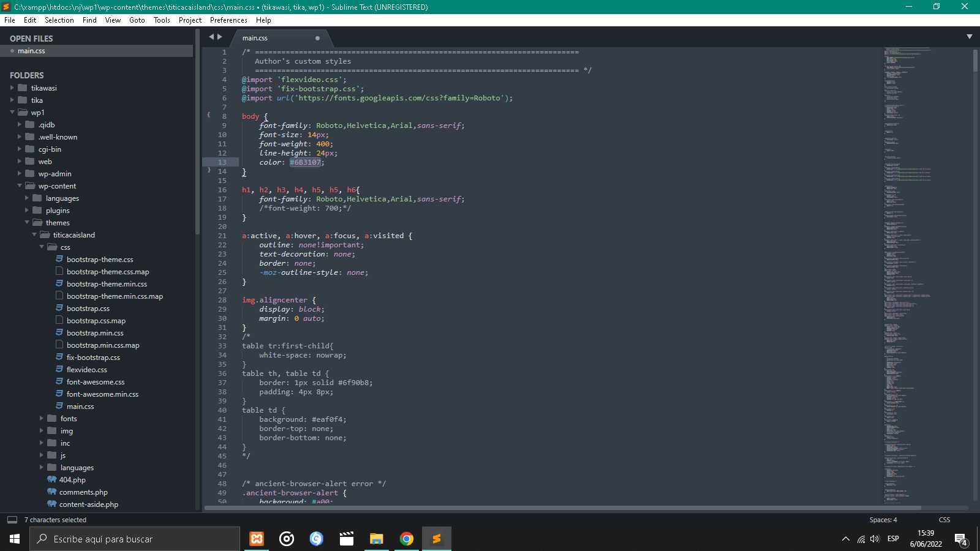Click the unsaved dot on main.css tab
Image resolution: width=980 pixels, height=551 pixels.
(317, 38)
